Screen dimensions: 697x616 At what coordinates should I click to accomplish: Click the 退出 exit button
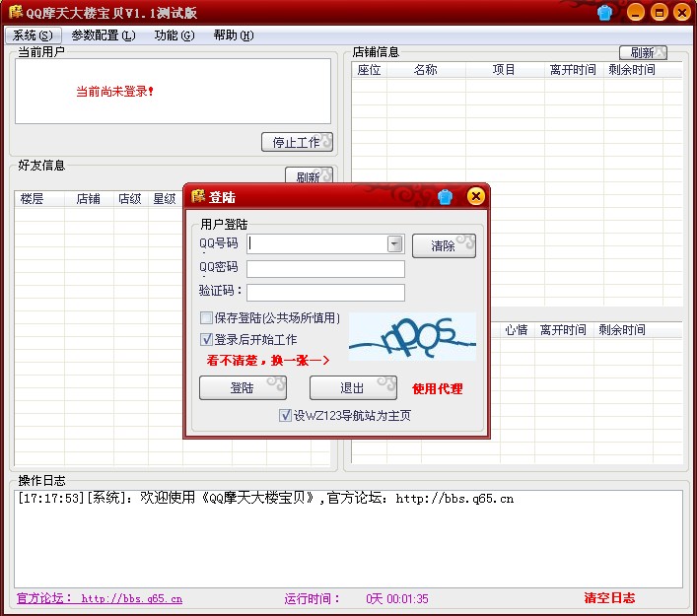coord(353,388)
